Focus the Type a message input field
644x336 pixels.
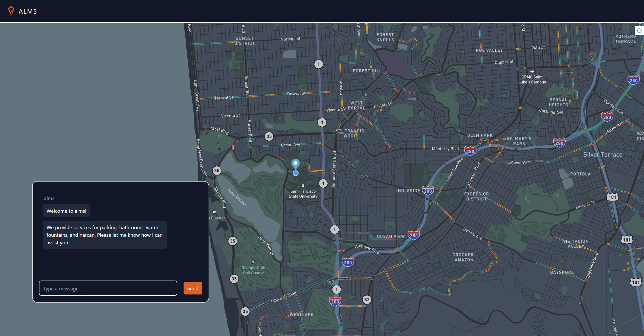108,288
